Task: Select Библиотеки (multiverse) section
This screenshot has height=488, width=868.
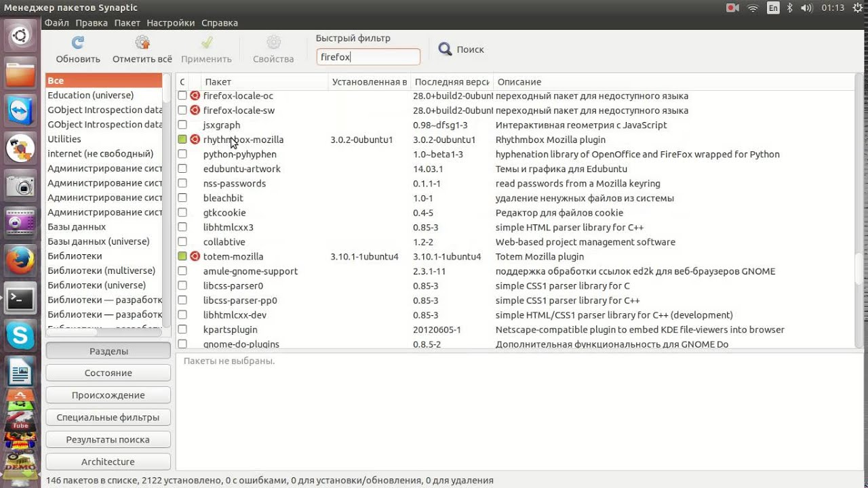Action: 104,270
